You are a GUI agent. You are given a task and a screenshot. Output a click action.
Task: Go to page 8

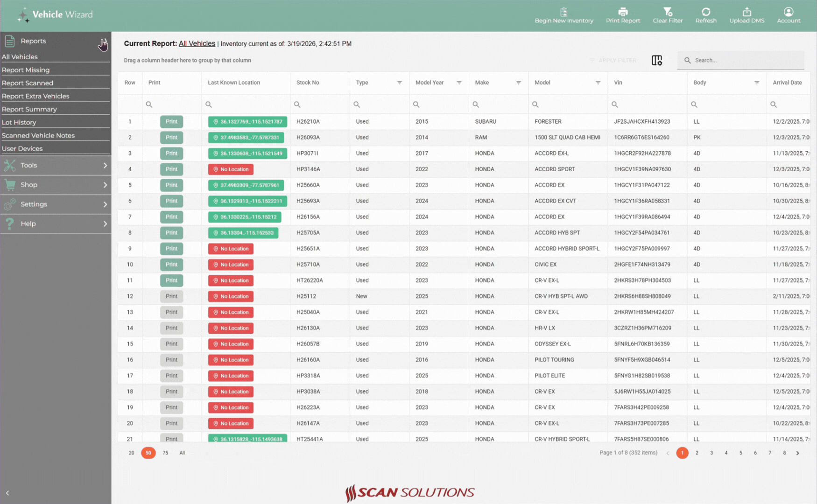click(784, 453)
